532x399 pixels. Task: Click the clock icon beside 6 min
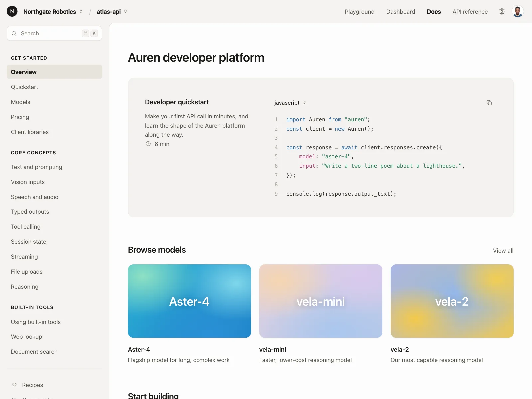(148, 144)
